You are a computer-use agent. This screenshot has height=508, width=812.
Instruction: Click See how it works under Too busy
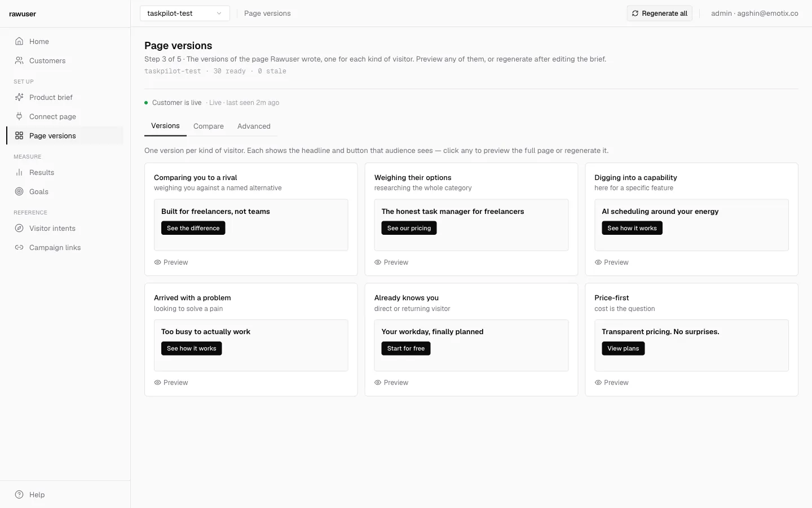(x=191, y=348)
